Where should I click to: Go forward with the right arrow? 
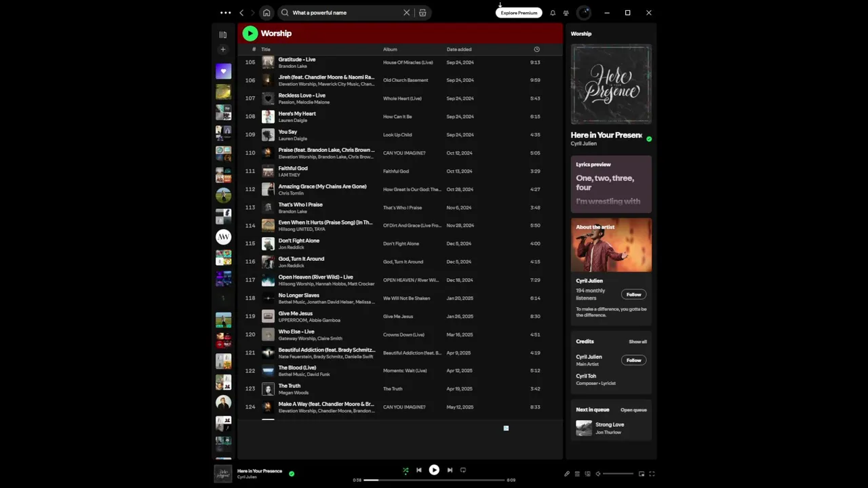pyautogui.click(x=253, y=13)
